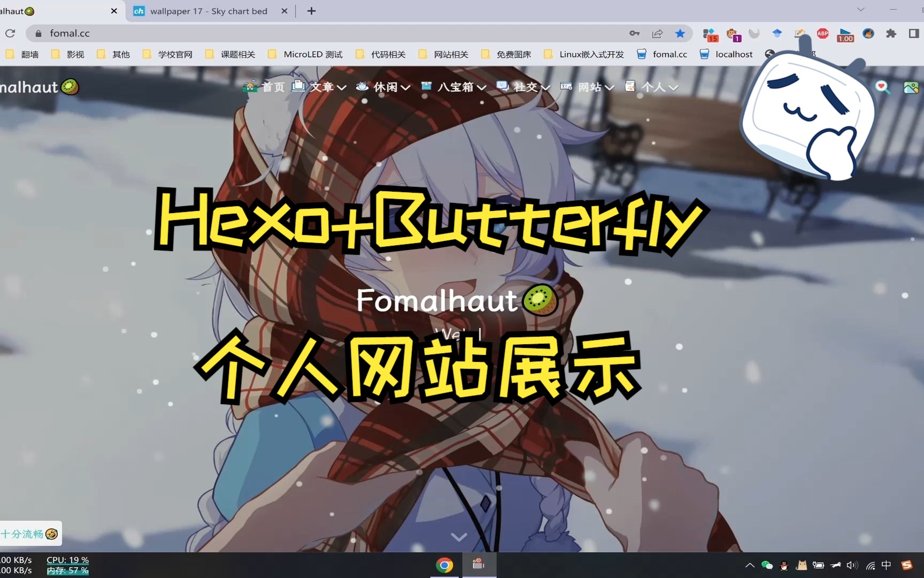Open the 代码相关 bookmark folder
Screen dimensions: 924x578
381,54
